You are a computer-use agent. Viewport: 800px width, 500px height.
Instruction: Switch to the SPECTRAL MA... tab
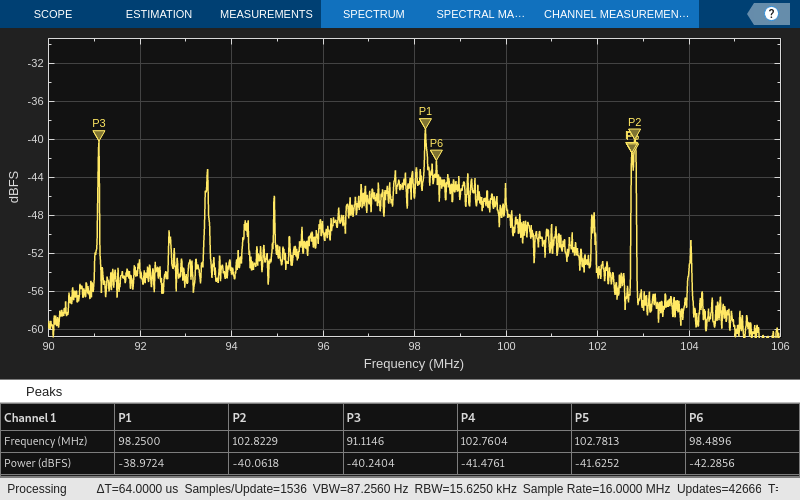480,14
